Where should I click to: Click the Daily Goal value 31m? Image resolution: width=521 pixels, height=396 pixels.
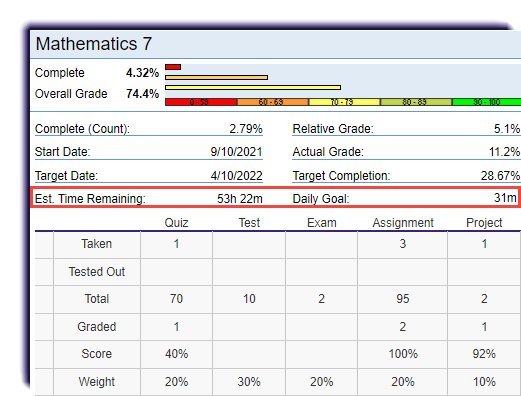coord(505,198)
